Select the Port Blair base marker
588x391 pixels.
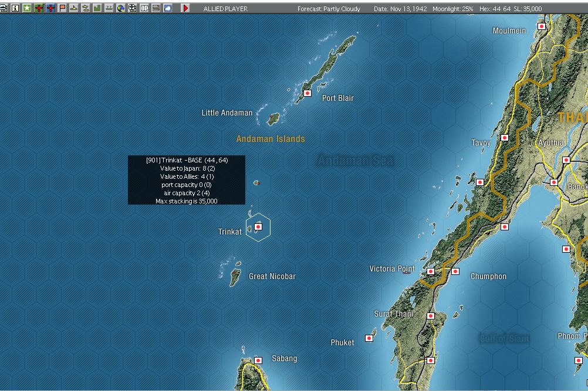coord(307,93)
